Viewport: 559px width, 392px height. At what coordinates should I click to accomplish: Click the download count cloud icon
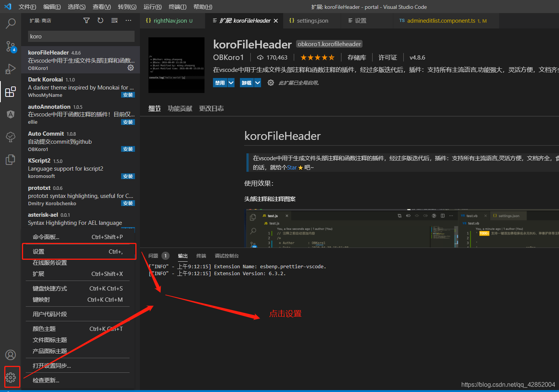coord(260,58)
